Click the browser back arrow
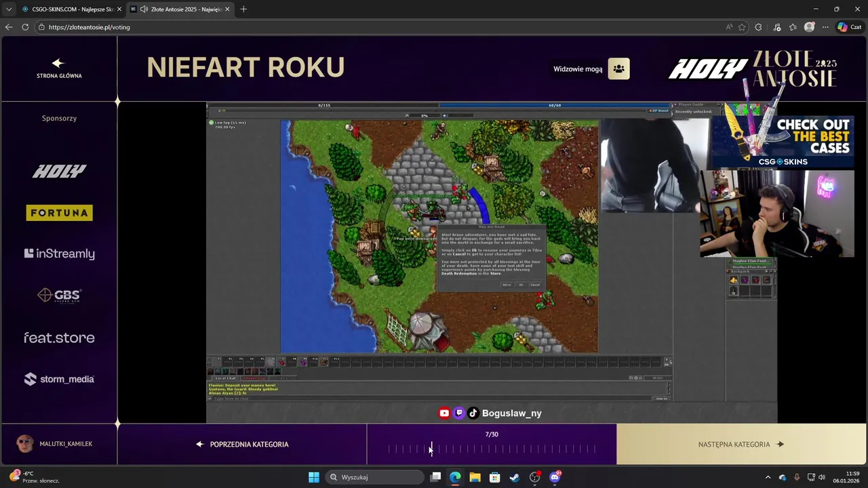The image size is (868, 488). coord(9,27)
